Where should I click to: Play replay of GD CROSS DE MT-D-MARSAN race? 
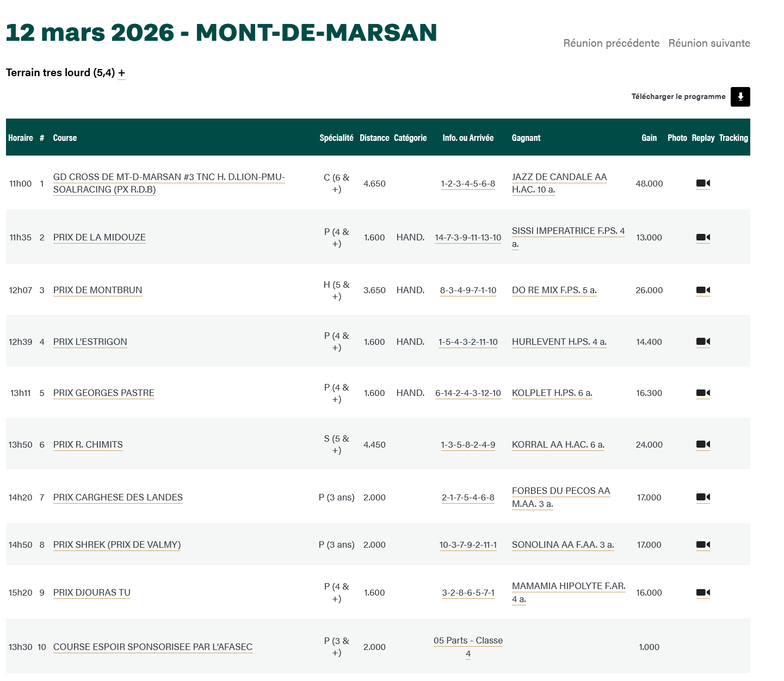[x=702, y=183]
